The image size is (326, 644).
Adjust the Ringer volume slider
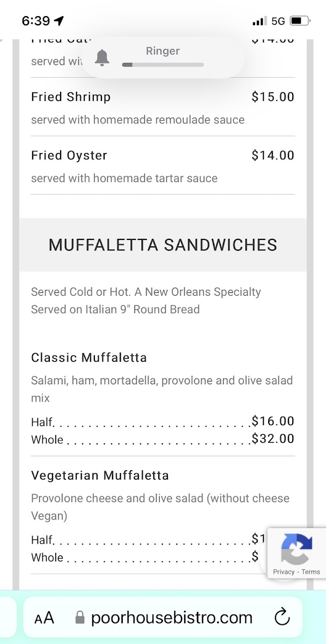(163, 64)
